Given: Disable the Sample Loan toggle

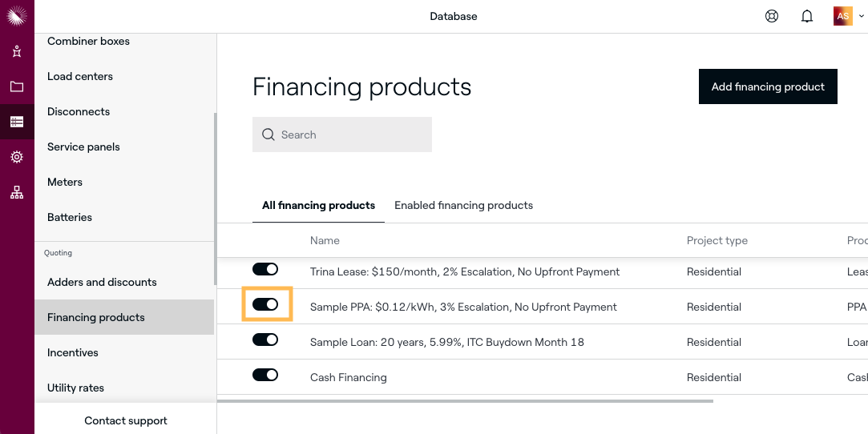Looking at the screenshot, I should (x=265, y=340).
